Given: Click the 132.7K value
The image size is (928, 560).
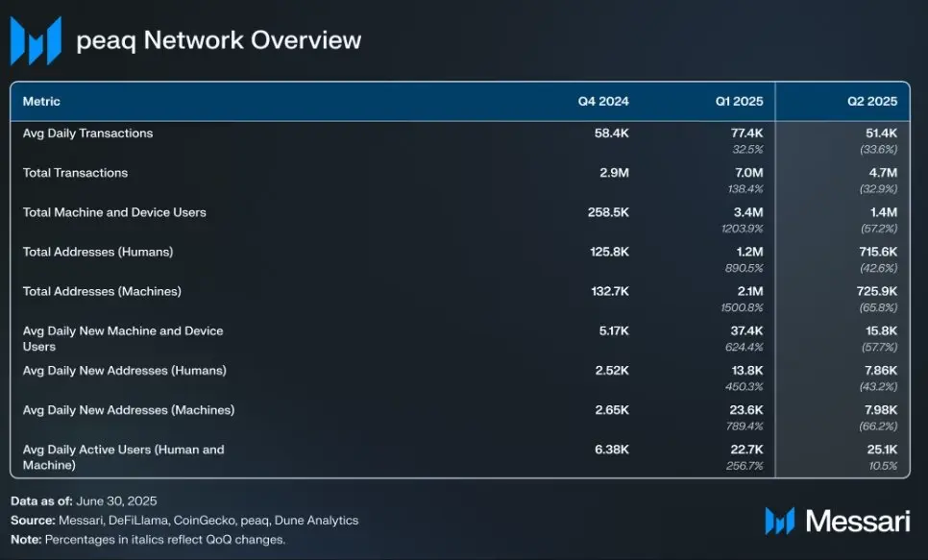Looking at the screenshot, I should click(x=610, y=292).
